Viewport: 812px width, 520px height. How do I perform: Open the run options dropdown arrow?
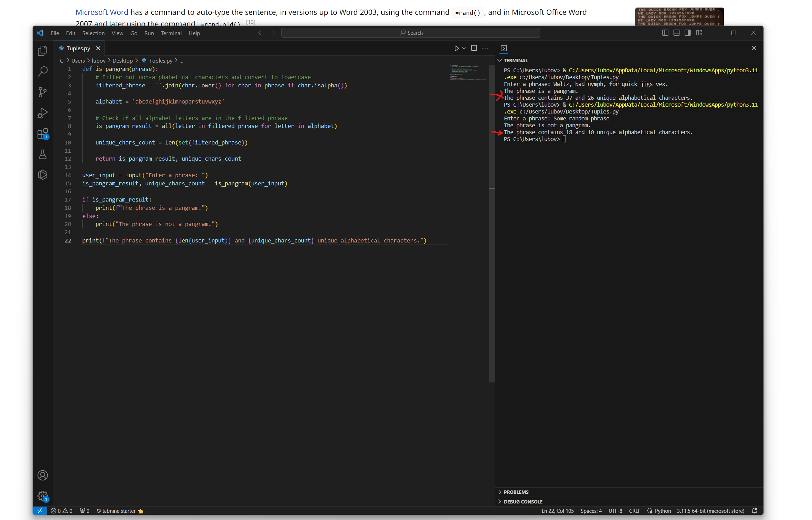tap(464, 48)
